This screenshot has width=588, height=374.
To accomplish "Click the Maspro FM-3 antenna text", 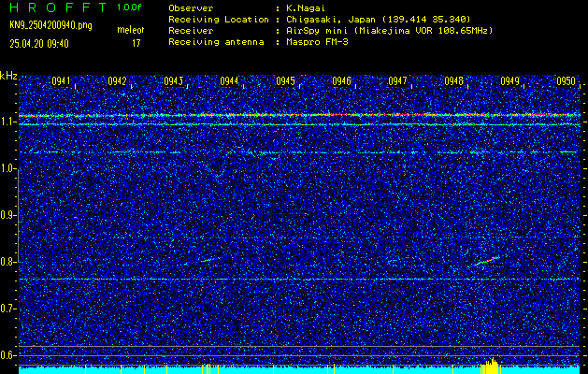I will point(317,42).
